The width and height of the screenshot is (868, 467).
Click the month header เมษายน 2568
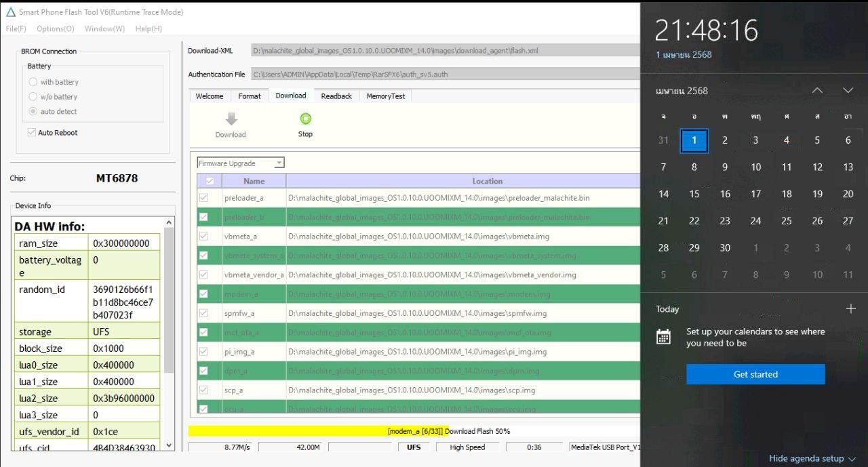(x=682, y=91)
